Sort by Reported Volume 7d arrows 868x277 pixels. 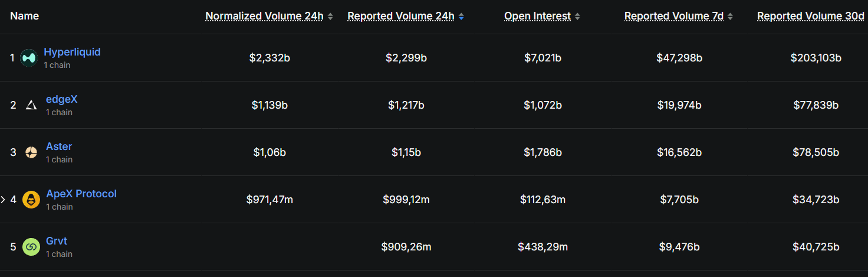point(730,17)
